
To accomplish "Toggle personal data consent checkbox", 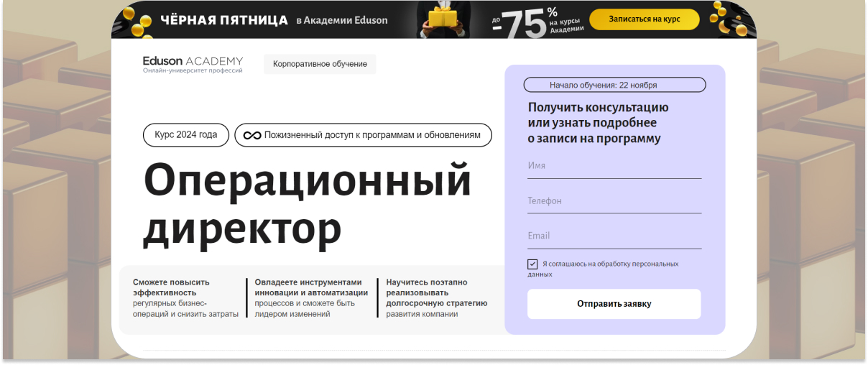I will tap(532, 264).
